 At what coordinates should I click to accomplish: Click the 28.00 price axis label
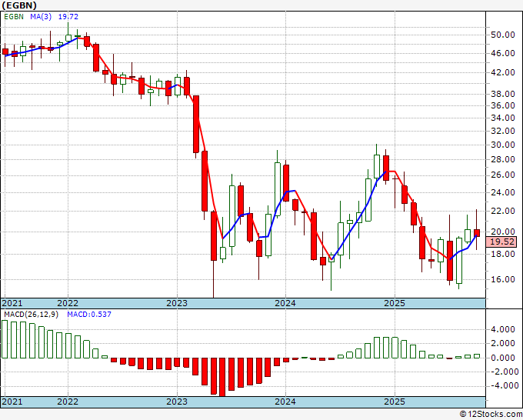point(503,159)
